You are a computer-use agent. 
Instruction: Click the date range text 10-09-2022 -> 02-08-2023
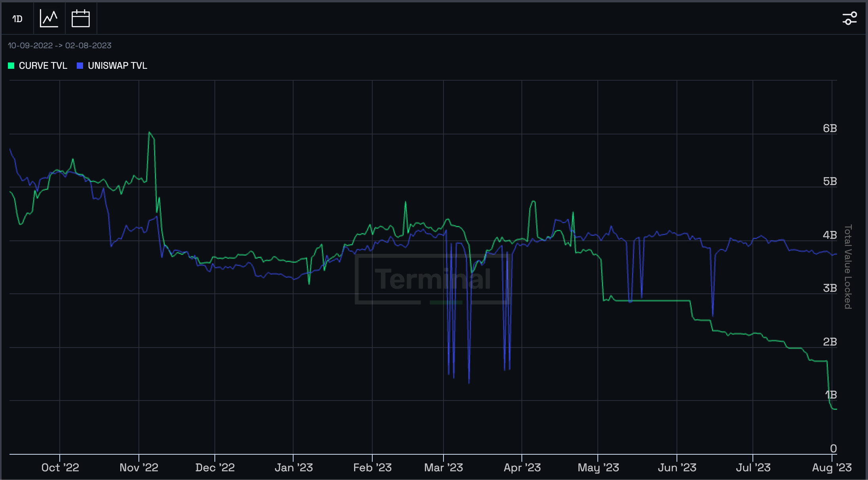(x=60, y=45)
